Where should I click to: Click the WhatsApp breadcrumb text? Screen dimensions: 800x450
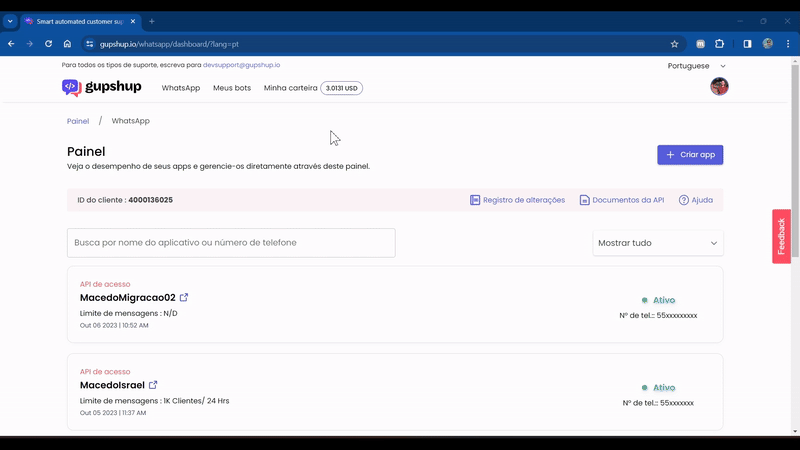131,121
